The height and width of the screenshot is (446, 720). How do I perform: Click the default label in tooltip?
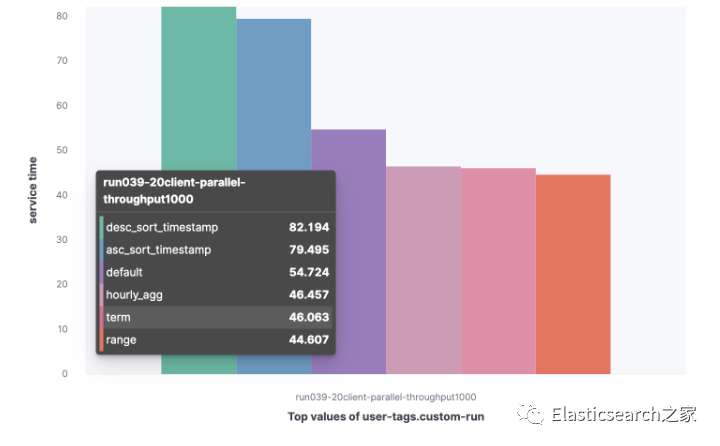pos(125,272)
